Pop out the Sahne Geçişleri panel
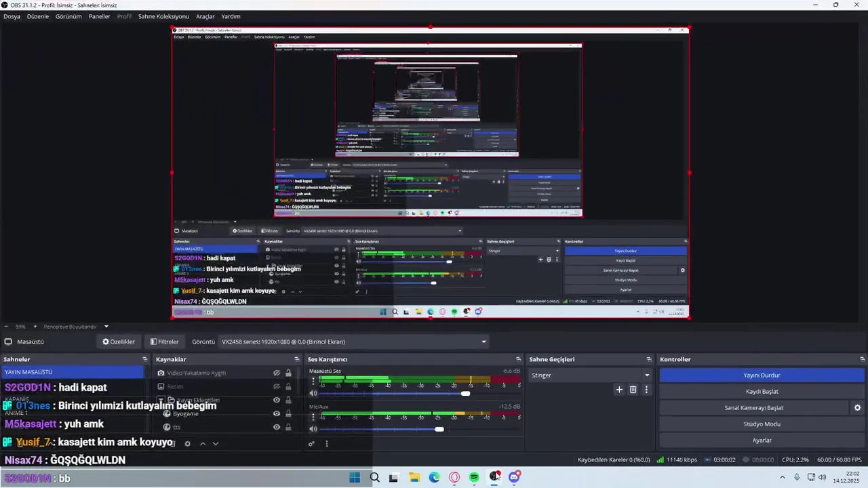Screen dimensions: 868x488 649,359
